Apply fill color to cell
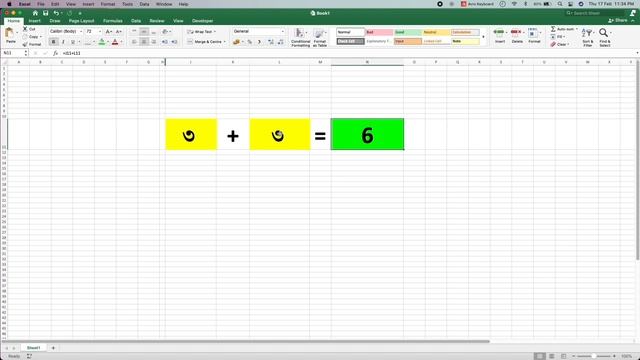The height and width of the screenshot is (360, 640). pyautogui.click(x=102, y=42)
